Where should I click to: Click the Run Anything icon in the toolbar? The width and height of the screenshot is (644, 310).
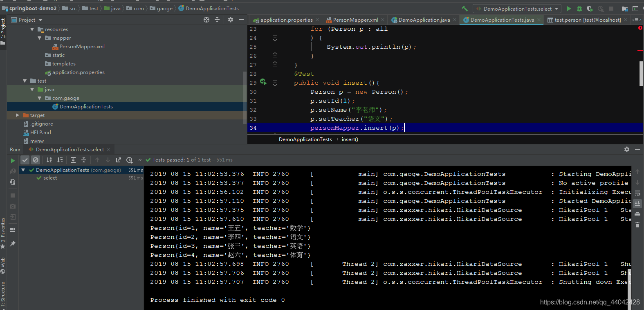[x=635, y=9]
